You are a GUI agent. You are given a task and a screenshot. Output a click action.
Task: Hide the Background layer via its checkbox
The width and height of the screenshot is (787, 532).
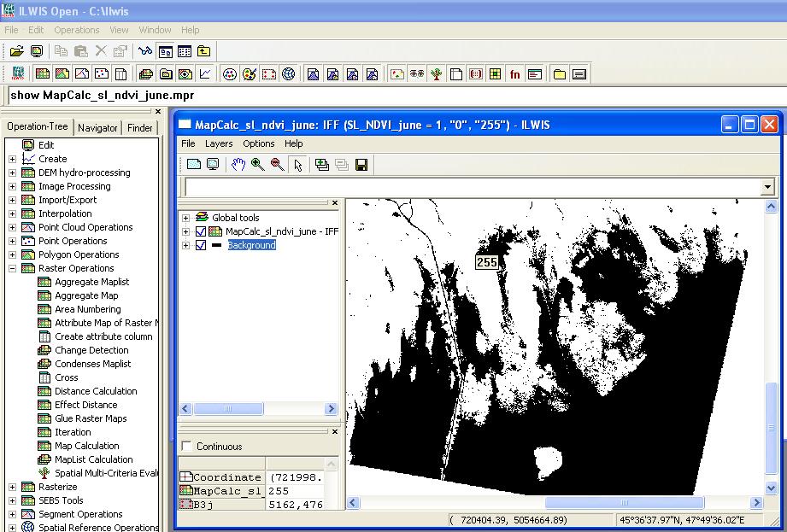click(201, 245)
